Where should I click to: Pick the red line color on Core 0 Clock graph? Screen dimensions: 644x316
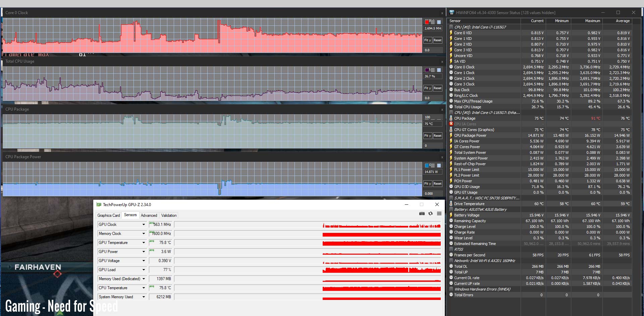(427, 22)
